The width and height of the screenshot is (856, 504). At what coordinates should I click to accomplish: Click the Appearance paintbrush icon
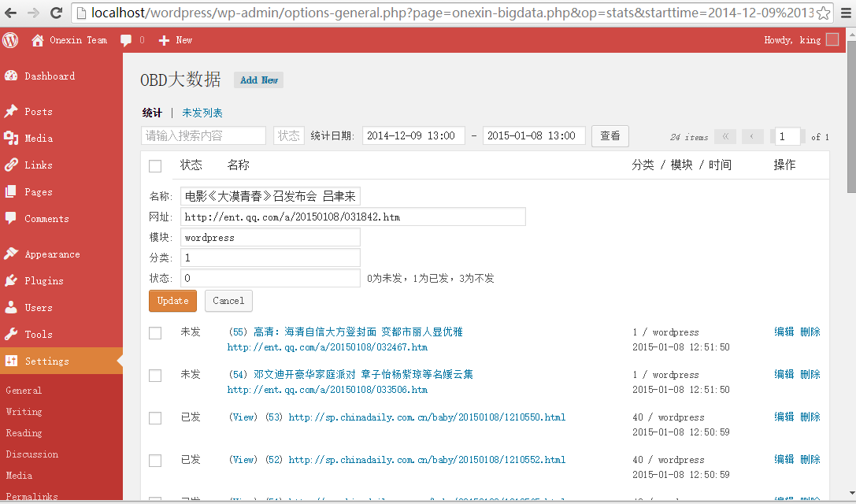[11, 254]
